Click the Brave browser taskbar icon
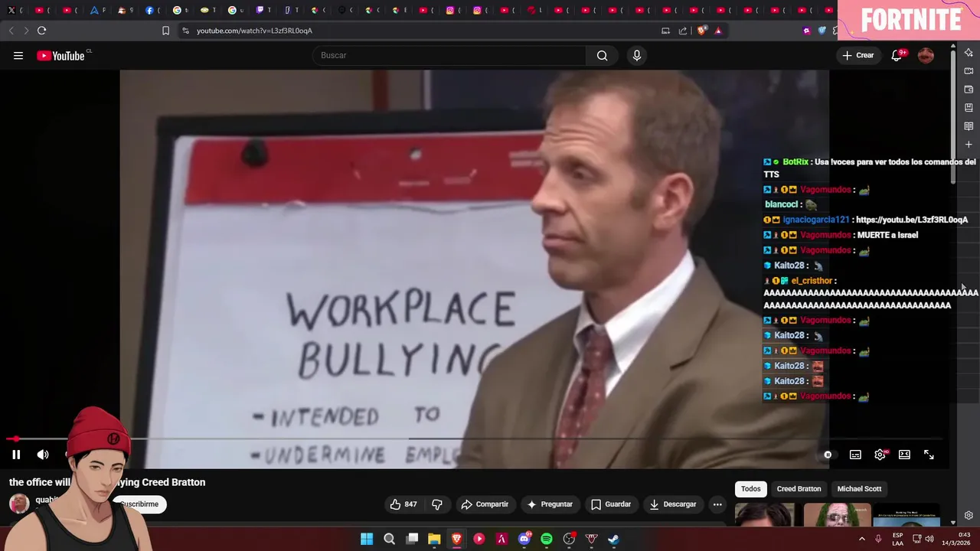The height and width of the screenshot is (551, 980). 456,539
